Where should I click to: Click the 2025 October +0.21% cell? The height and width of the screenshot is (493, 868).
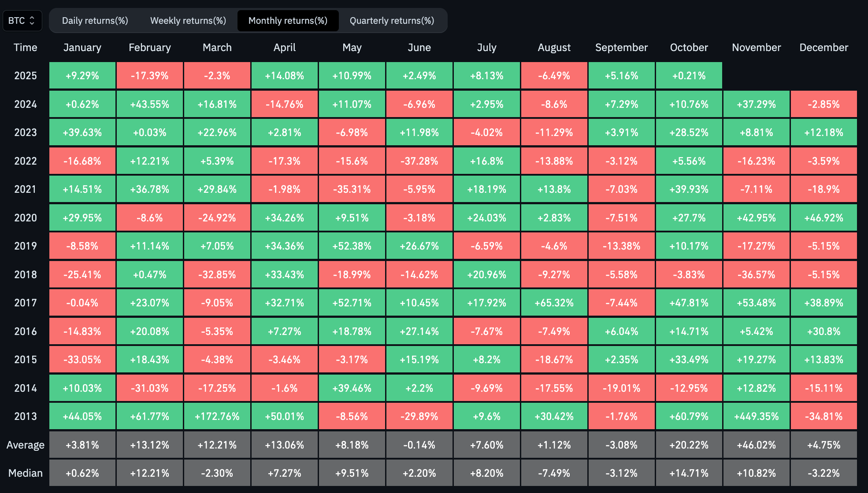tap(689, 76)
